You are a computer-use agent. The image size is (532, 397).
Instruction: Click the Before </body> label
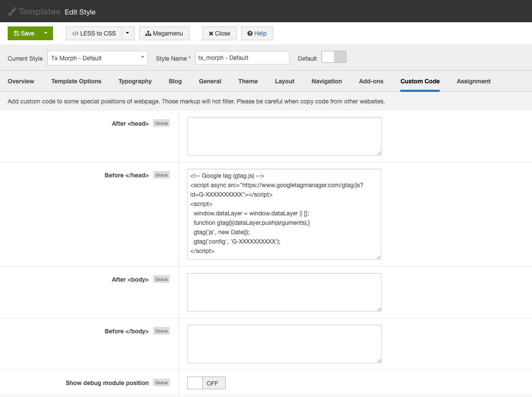click(x=127, y=331)
